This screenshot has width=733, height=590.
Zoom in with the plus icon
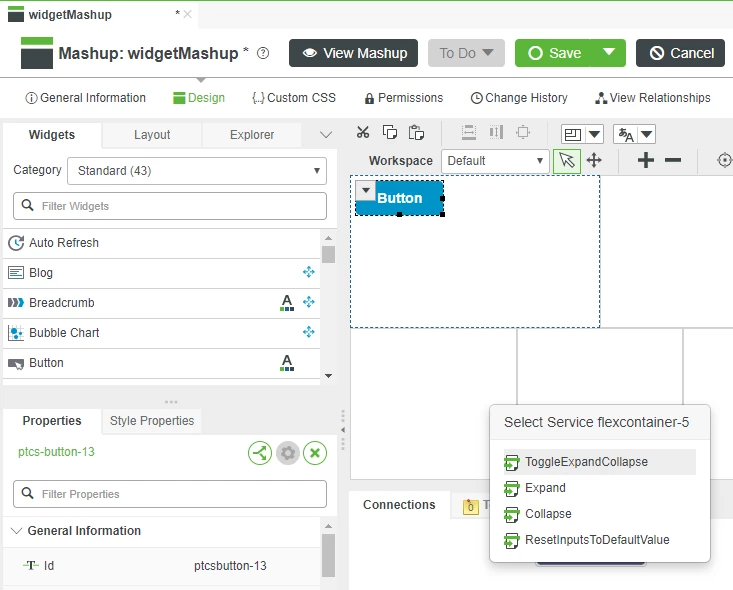point(646,160)
